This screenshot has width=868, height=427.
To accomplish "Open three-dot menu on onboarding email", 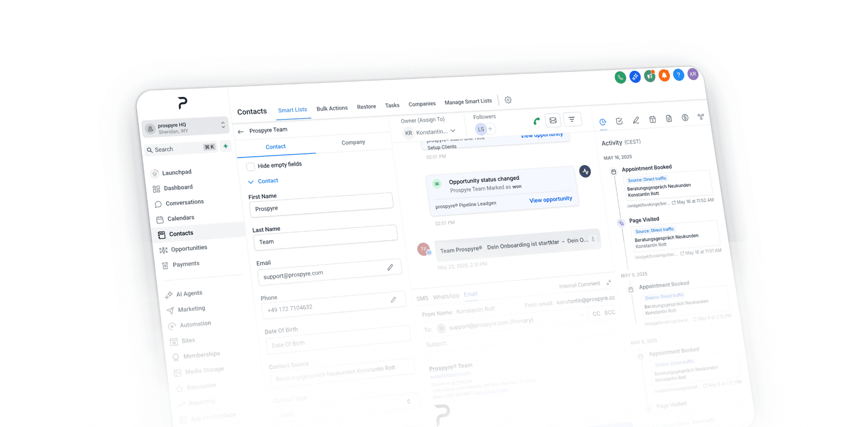I will pos(593,239).
